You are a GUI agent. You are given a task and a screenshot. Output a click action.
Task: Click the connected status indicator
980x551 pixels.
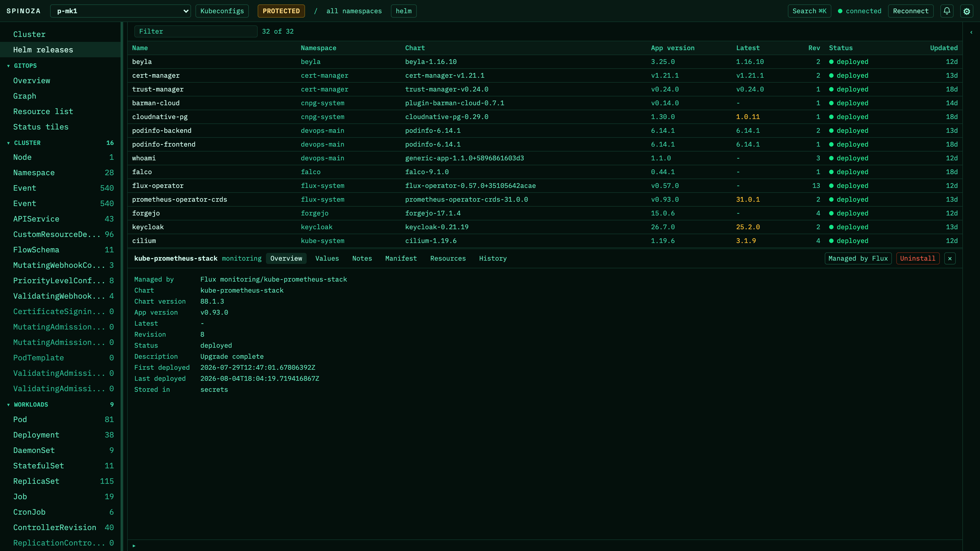[x=859, y=11]
